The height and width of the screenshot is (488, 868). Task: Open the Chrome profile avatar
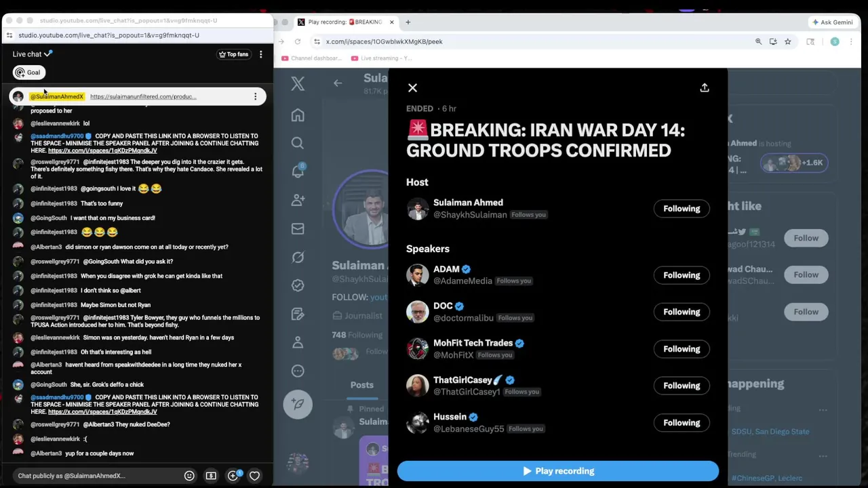point(835,41)
